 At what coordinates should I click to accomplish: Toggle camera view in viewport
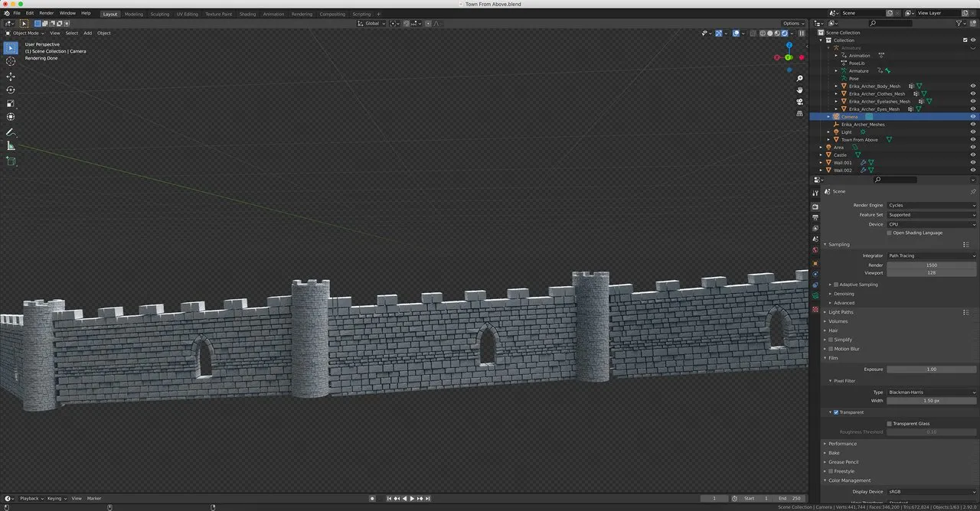[x=799, y=102]
